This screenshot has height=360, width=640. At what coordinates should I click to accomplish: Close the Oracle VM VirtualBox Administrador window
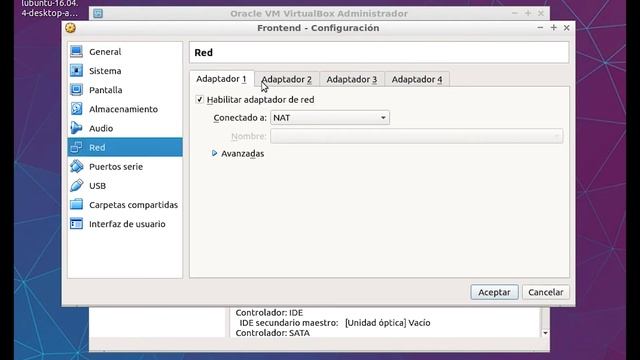541,13
